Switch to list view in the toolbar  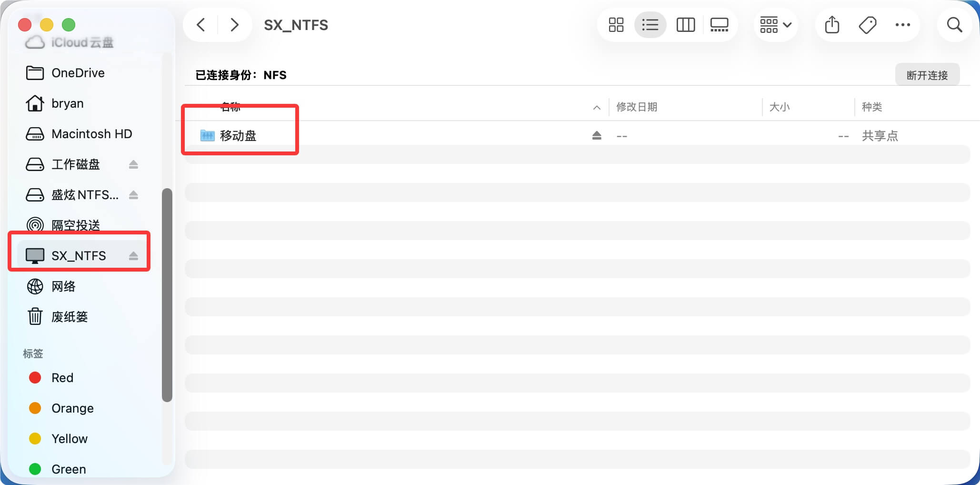point(650,25)
